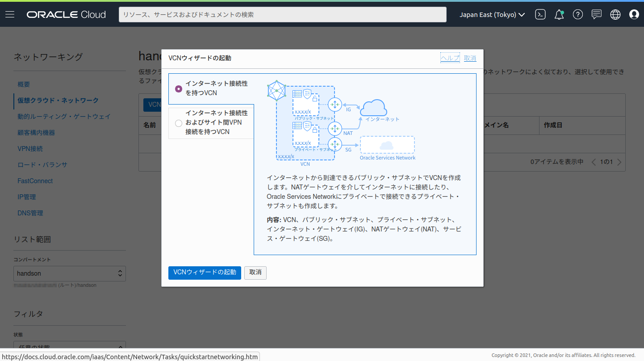Open 仮想クラウド・ネットワーク sidebar item
This screenshot has width=644, height=361.
pyautogui.click(x=58, y=101)
